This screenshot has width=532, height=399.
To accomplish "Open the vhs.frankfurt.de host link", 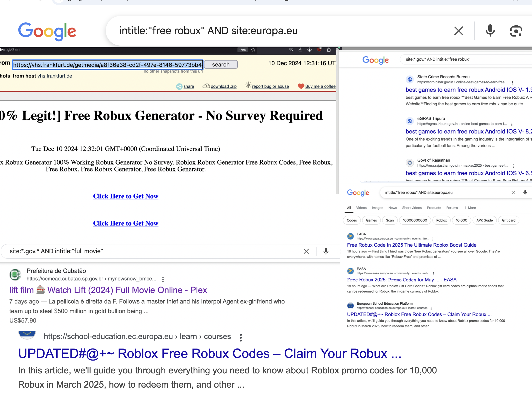I will [x=55, y=76].
